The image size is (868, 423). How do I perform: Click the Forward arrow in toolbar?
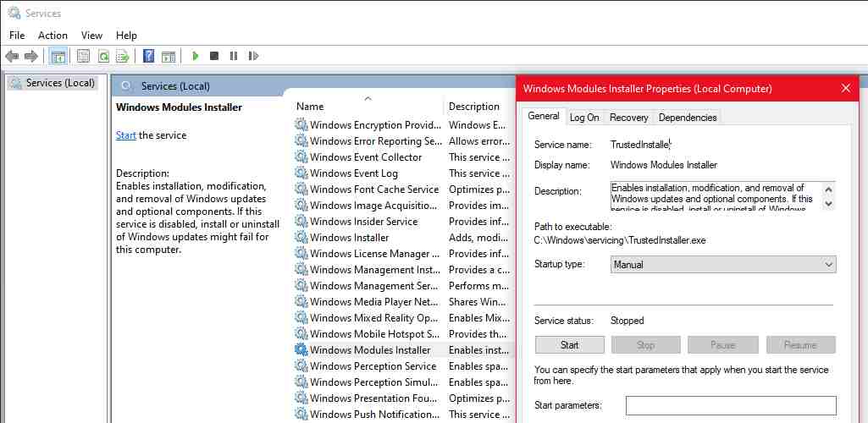31,56
